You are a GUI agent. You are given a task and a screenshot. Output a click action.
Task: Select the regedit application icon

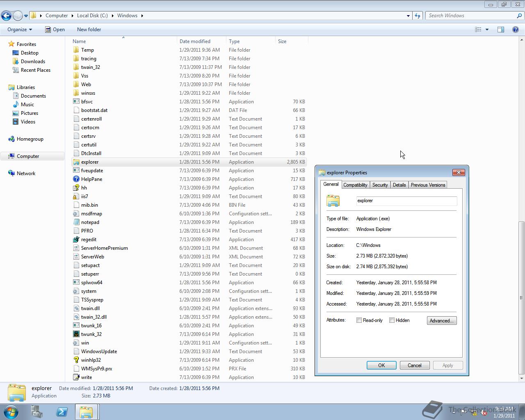coord(76,240)
